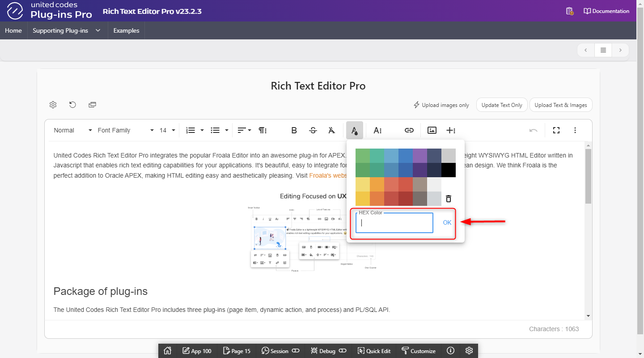Click the HEX Color input field

[394, 223]
